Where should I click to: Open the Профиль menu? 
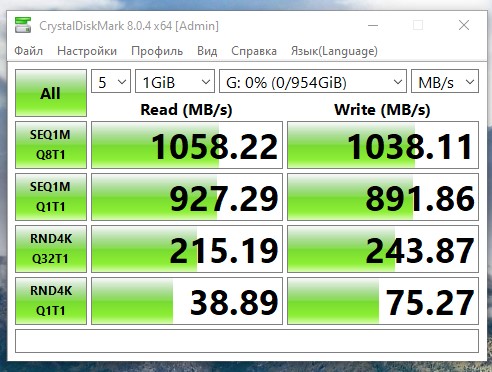click(157, 51)
